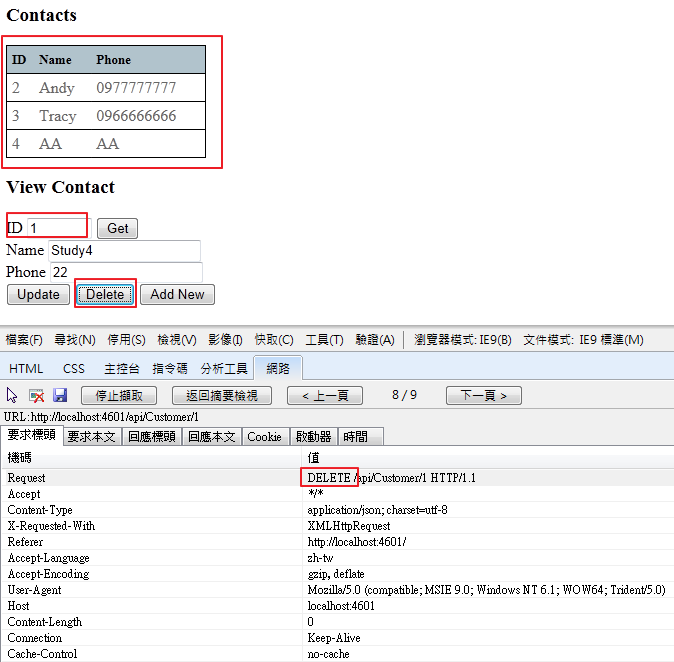Image resolution: width=674 pixels, height=662 pixels.
Task: Click the Add New button
Action: click(x=177, y=294)
